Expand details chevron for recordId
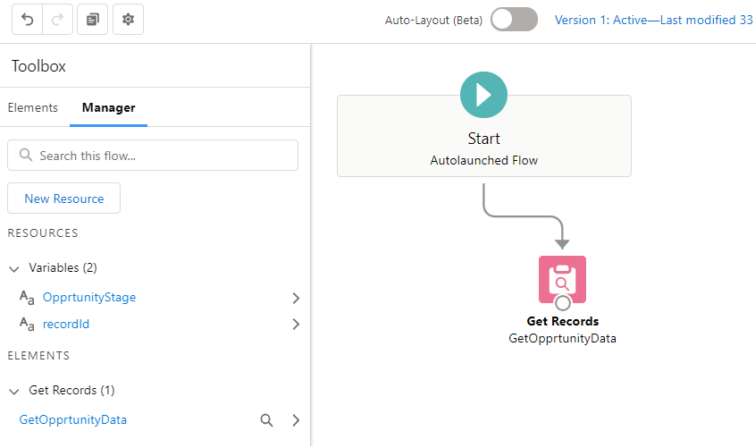Viewport: 756px width, 446px height. pos(296,324)
